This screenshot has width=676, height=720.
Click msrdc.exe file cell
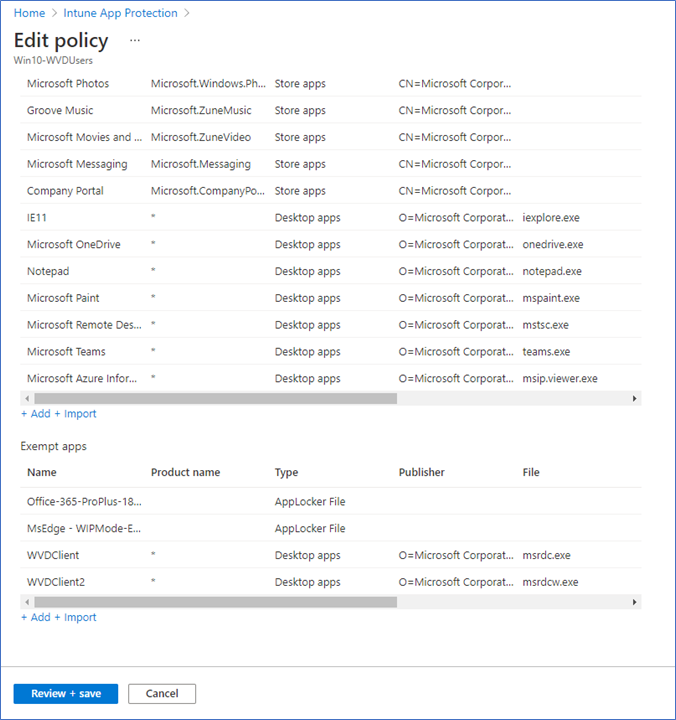(546, 555)
